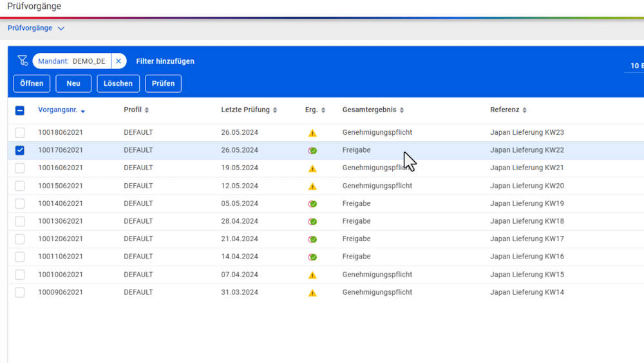
Task: Click Filter hinzufügen link
Action: point(165,61)
